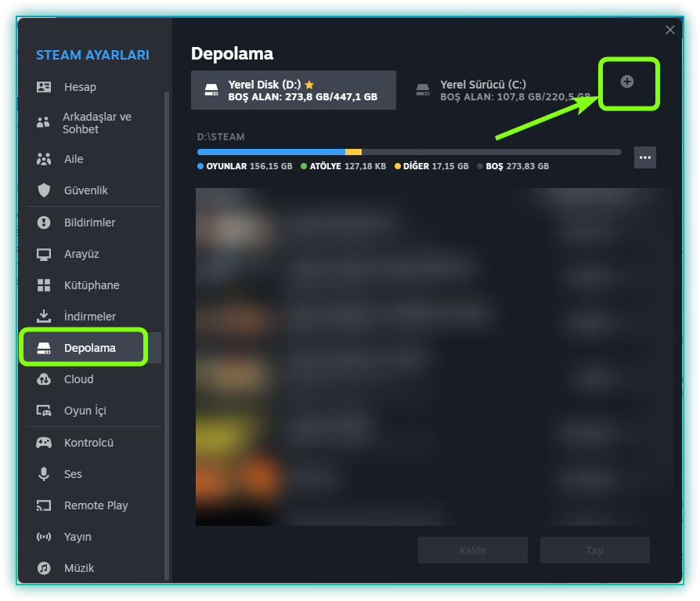Open the İndirmeler settings section
This screenshot has width=700, height=601.
pos(90,317)
